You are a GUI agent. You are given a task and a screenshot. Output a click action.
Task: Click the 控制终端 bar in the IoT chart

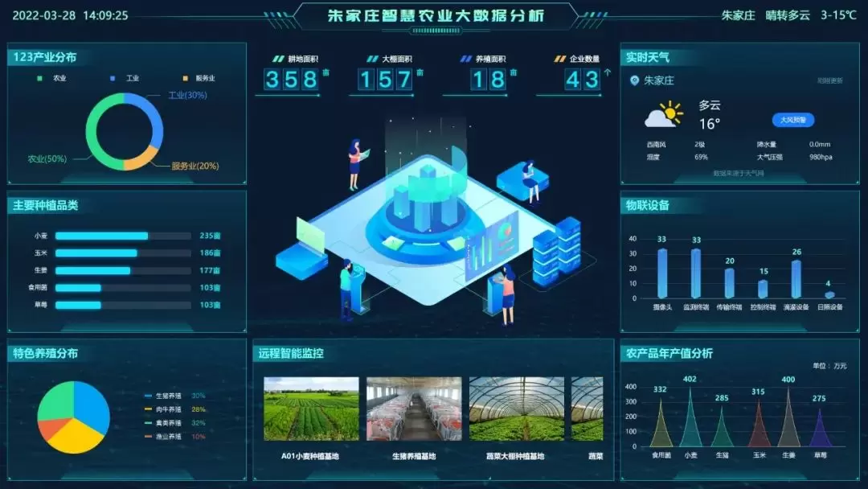pyautogui.click(x=763, y=289)
